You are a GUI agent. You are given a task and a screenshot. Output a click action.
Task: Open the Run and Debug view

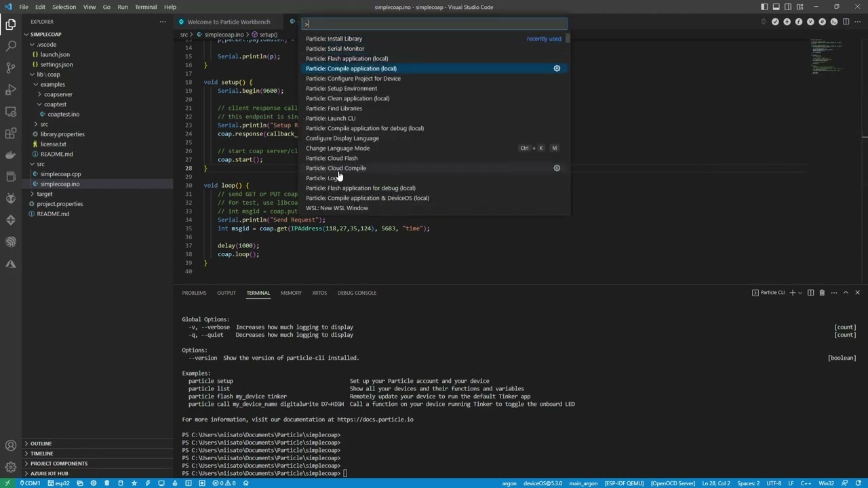pos(11,89)
